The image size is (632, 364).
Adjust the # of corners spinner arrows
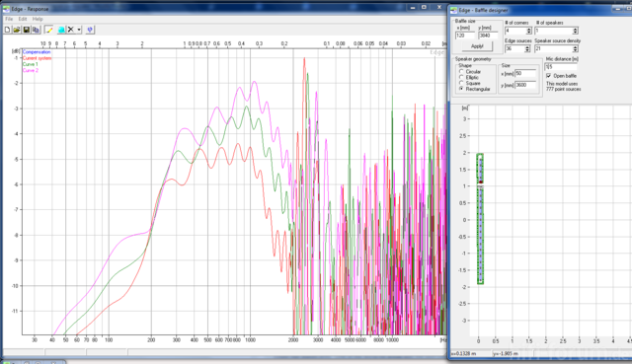tap(529, 31)
